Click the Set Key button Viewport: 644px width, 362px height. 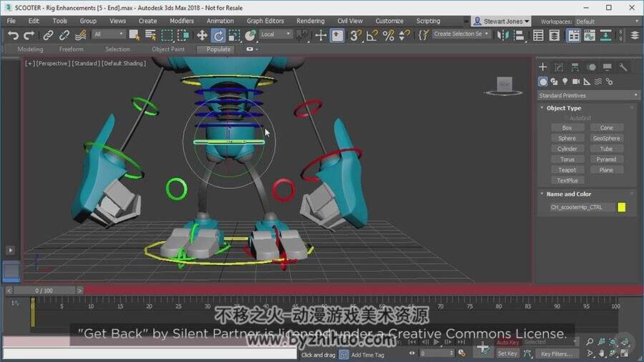click(x=507, y=353)
